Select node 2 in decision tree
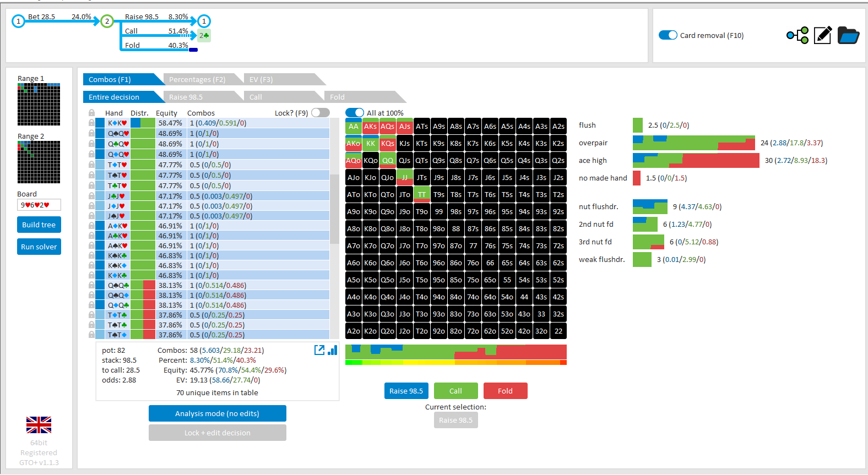Viewport: 868px width, 475px height. click(x=107, y=21)
